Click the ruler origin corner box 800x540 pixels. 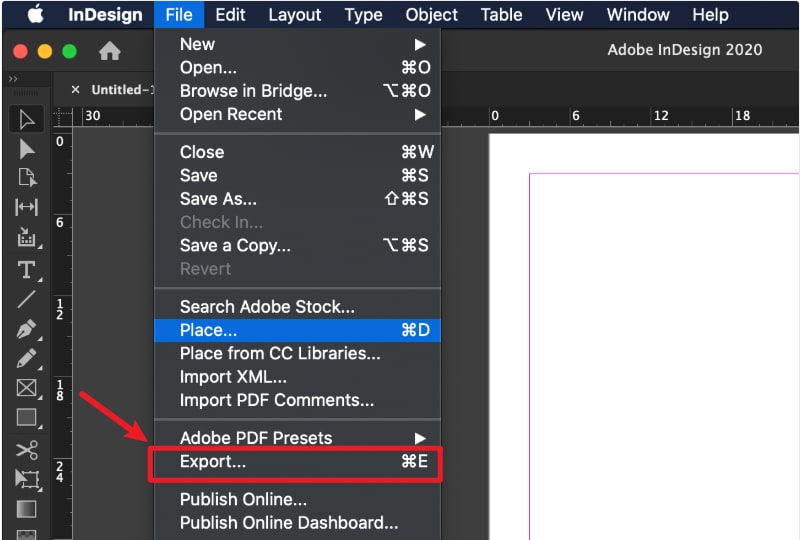pos(62,116)
